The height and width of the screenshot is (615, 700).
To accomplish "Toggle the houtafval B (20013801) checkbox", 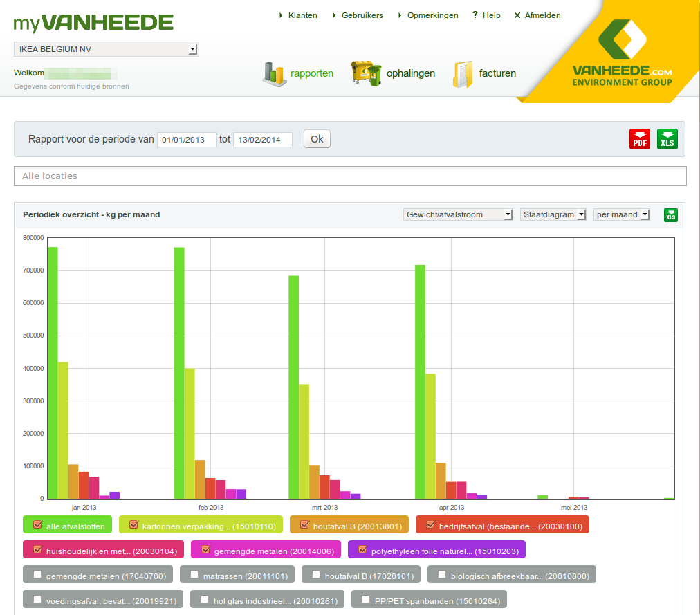I will pyautogui.click(x=304, y=525).
